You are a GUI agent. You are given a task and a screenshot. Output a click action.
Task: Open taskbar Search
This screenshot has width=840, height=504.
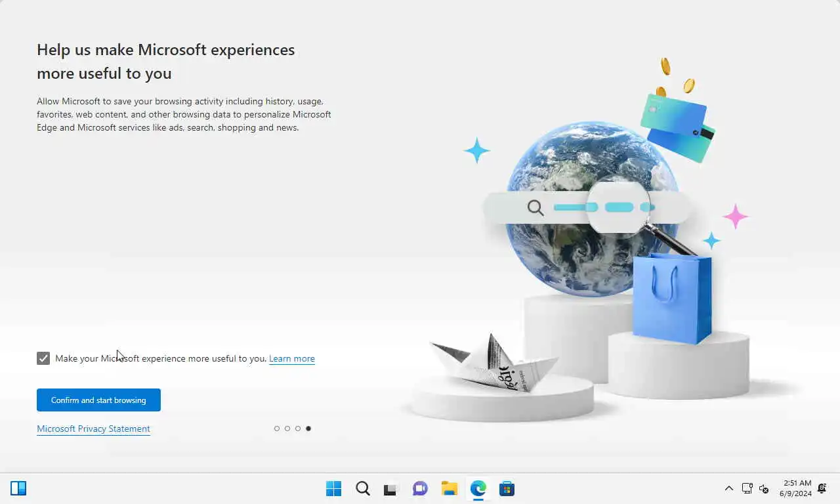pos(363,488)
